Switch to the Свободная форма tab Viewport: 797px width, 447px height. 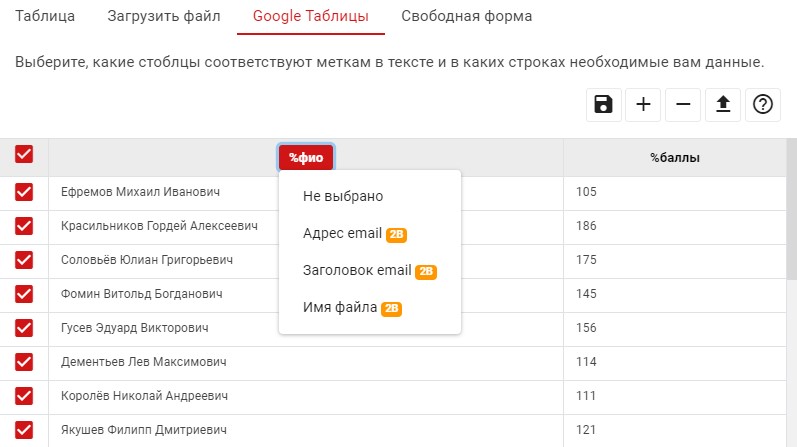(x=467, y=16)
